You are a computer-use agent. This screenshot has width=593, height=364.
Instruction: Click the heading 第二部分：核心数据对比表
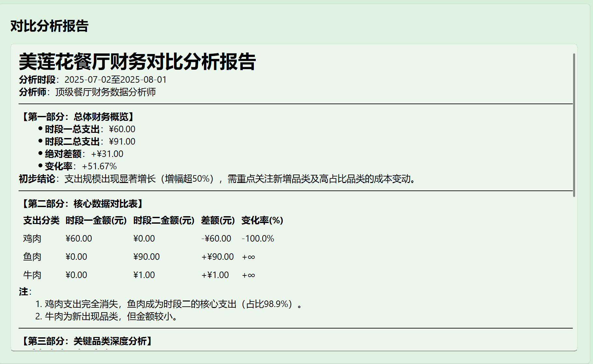[x=83, y=204]
